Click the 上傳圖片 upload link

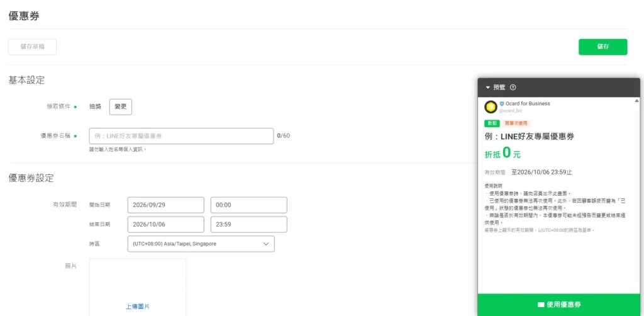pos(138,307)
